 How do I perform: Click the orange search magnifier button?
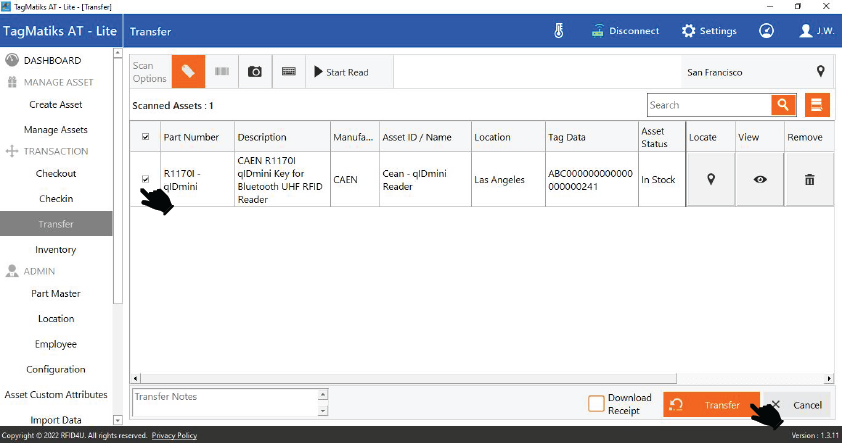(782, 105)
